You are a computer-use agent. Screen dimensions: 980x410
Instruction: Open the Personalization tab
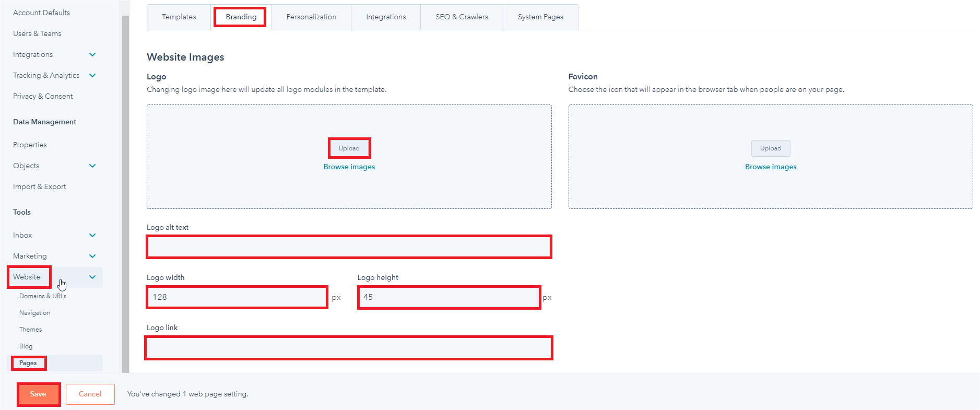point(311,17)
